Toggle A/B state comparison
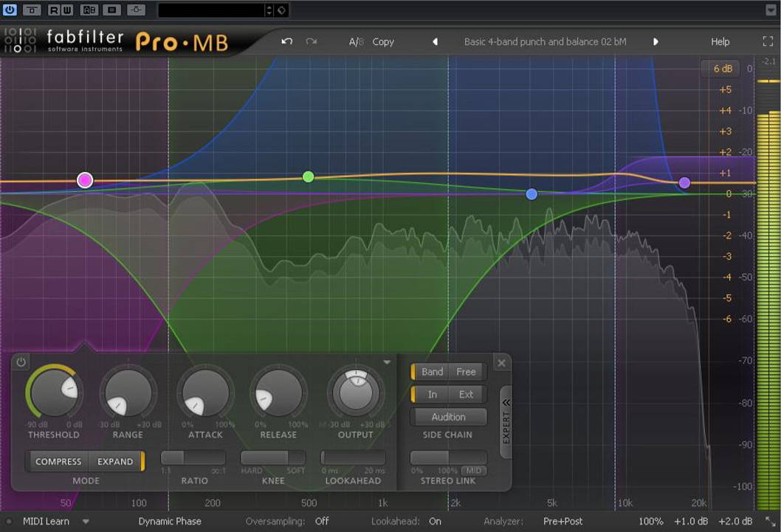This screenshot has height=532, width=781. point(356,42)
